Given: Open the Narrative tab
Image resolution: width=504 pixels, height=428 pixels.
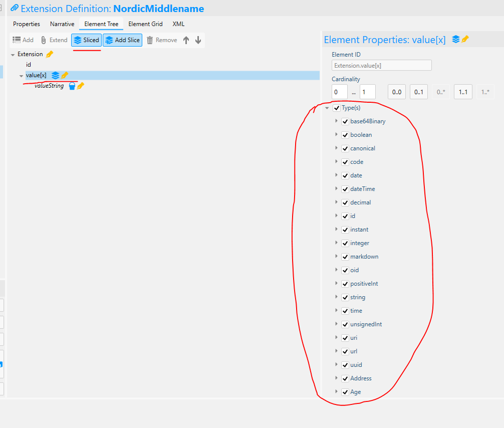Looking at the screenshot, I should tap(62, 24).
